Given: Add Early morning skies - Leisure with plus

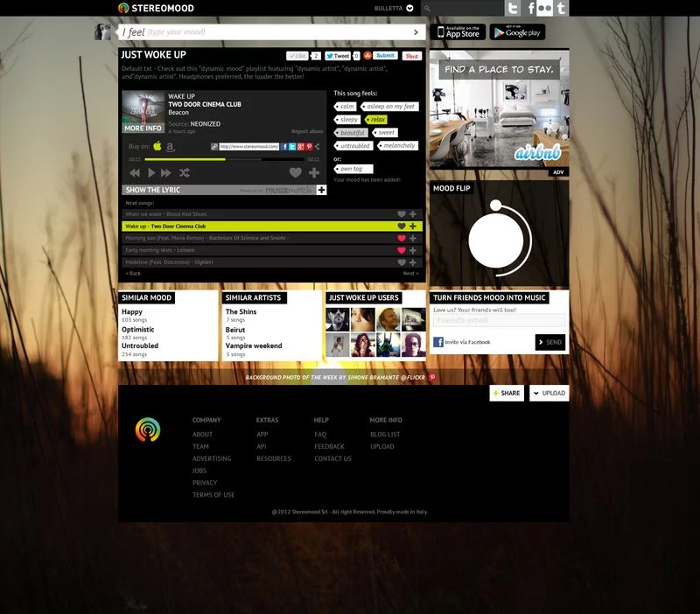Looking at the screenshot, I should (x=413, y=250).
